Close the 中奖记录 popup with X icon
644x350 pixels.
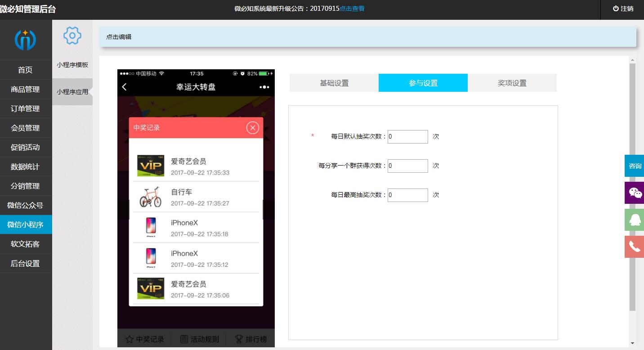point(253,128)
